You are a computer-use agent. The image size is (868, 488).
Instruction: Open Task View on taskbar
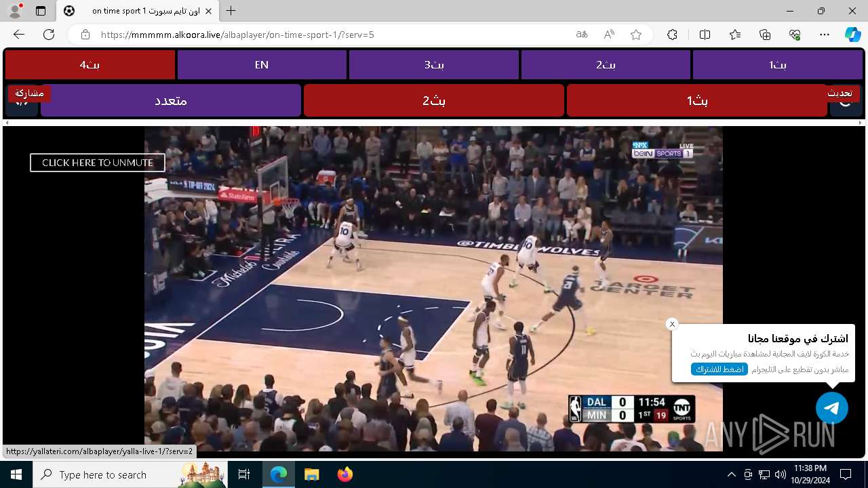[x=244, y=474]
